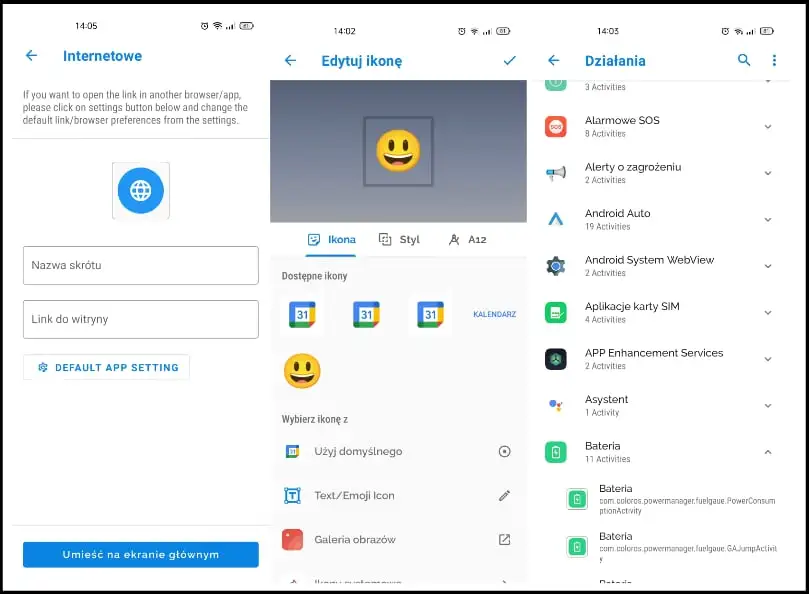The image size is (809, 594).
Task: Switch to the Styl tab
Action: pos(399,240)
